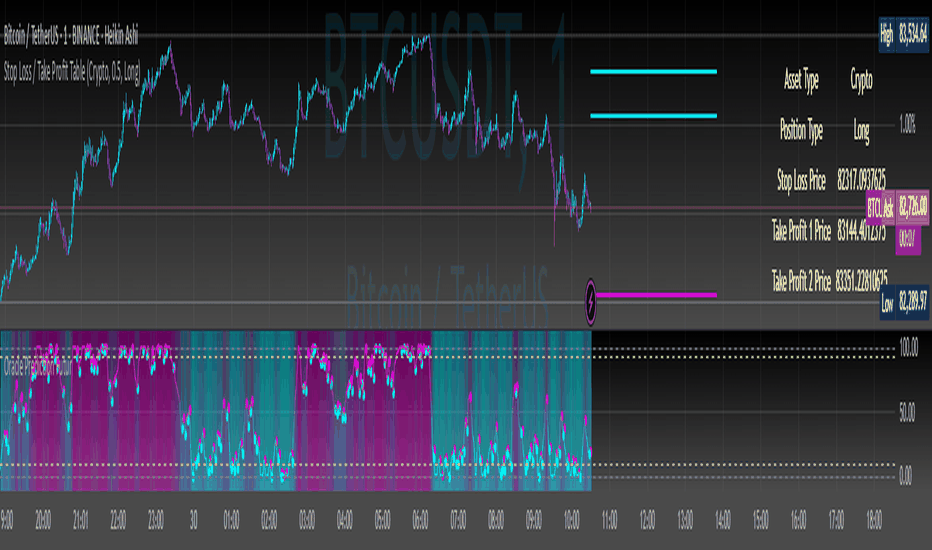
Task: Click the Crypto value cell
Action: point(861,80)
